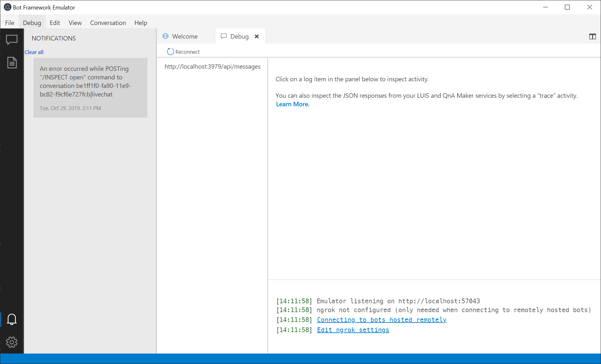Viewport: 601px width, 364px height.
Task: Click the Welcome tab globe icon
Action: pos(166,36)
